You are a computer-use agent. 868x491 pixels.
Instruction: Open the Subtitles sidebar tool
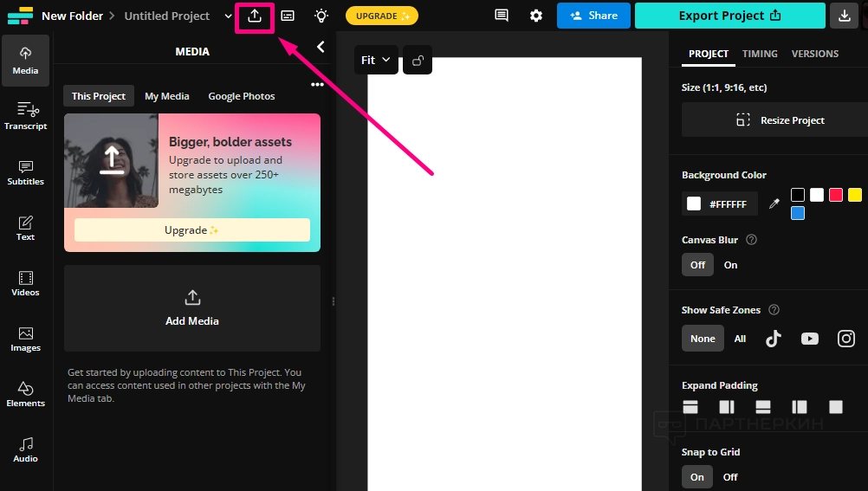(25, 172)
